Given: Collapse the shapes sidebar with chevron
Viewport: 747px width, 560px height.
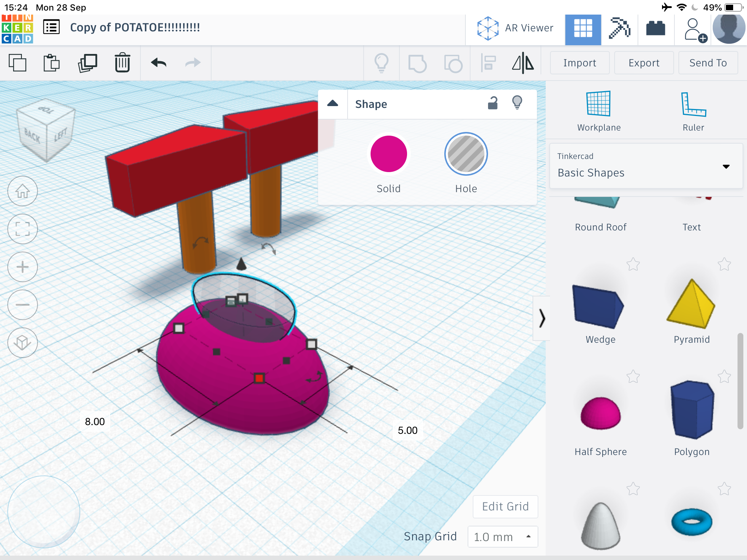Looking at the screenshot, I should [x=542, y=318].
